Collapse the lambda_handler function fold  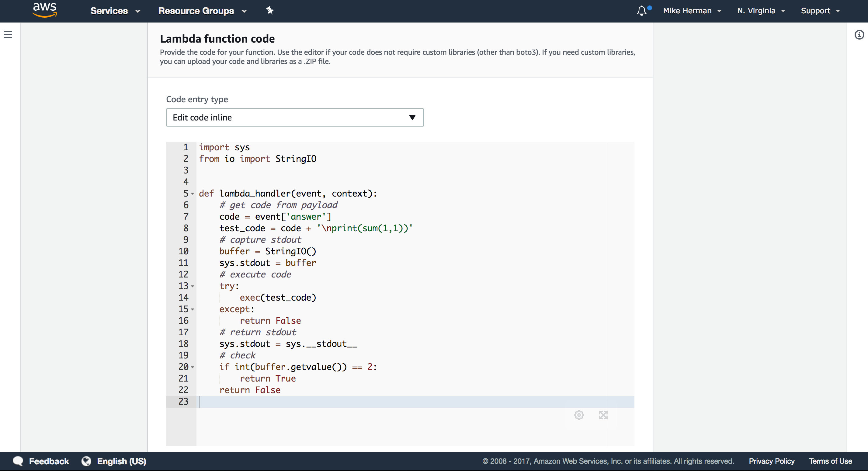(x=192, y=194)
